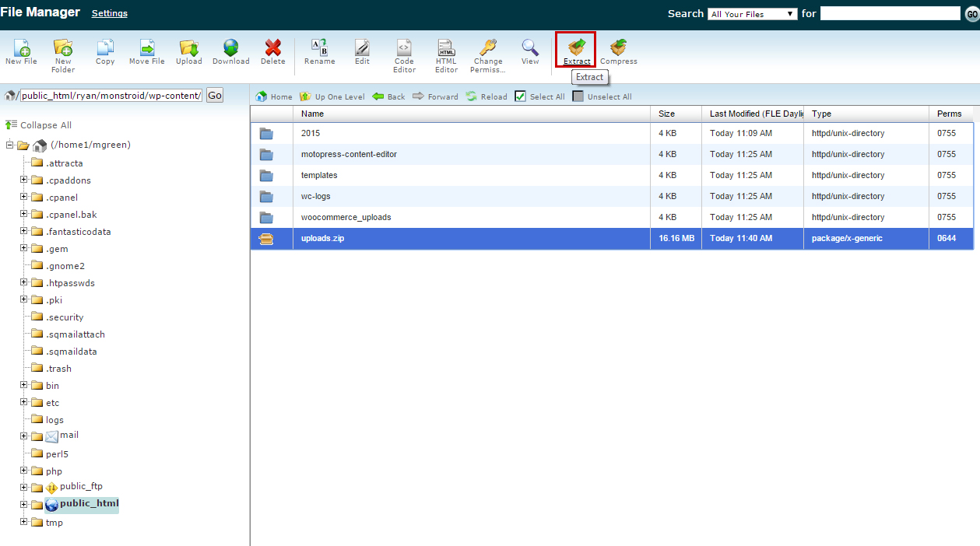The height and width of the screenshot is (546, 980).
Task: Expand the public_html folder node
Action: tap(24, 504)
